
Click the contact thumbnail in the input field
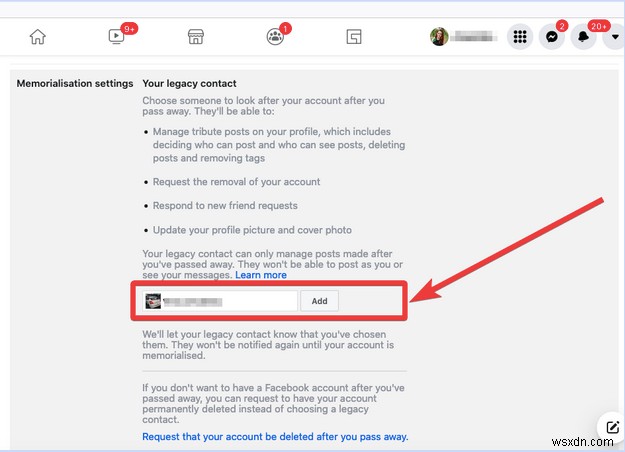tap(153, 301)
